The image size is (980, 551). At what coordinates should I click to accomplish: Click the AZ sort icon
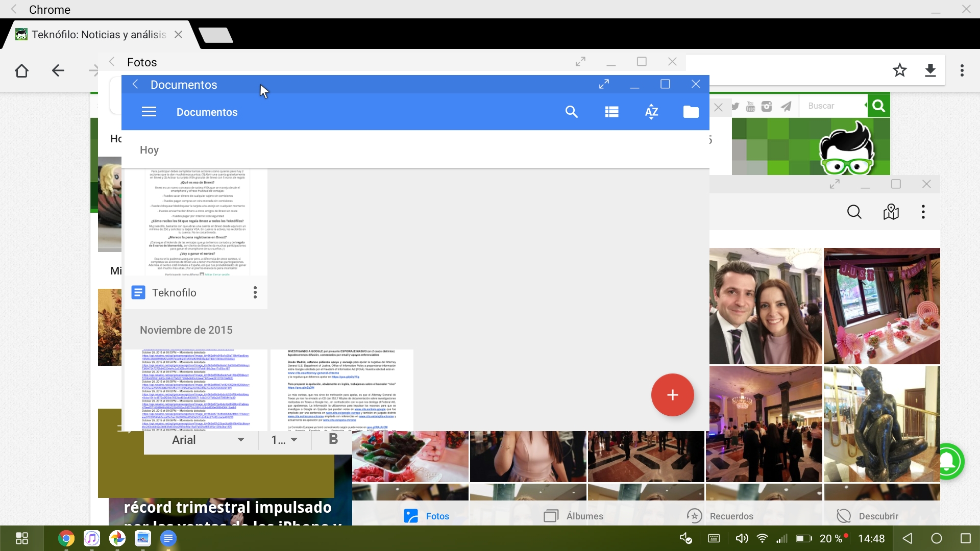tap(651, 112)
